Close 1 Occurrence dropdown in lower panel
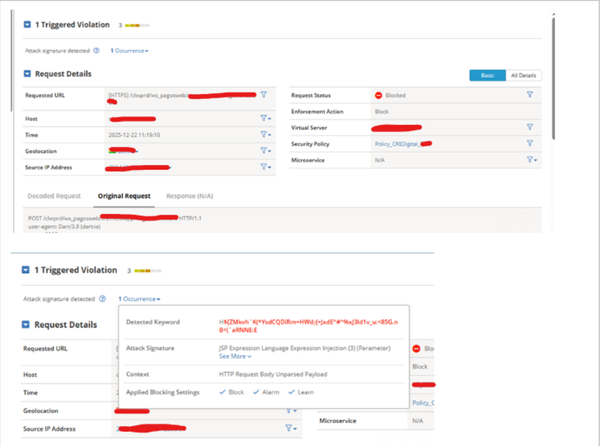This screenshot has width=600, height=446. (x=139, y=299)
